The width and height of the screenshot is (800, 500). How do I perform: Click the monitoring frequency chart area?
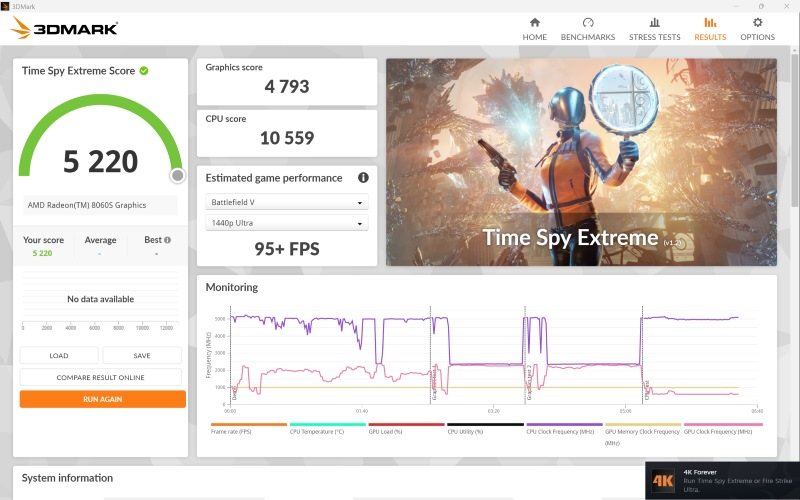point(493,357)
